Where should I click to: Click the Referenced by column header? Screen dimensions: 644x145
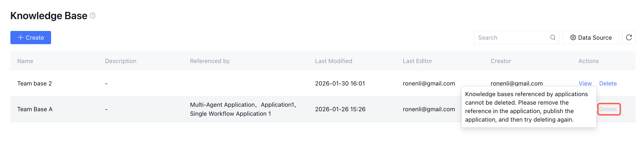tap(209, 61)
